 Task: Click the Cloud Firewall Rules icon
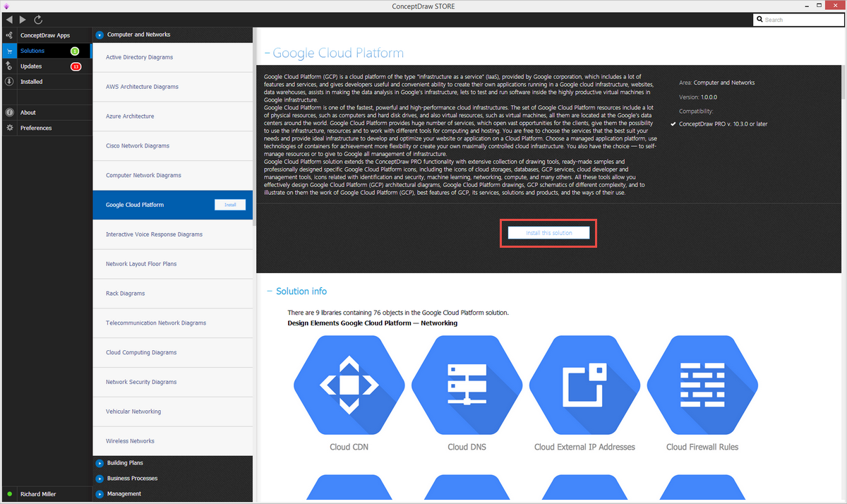click(702, 385)
